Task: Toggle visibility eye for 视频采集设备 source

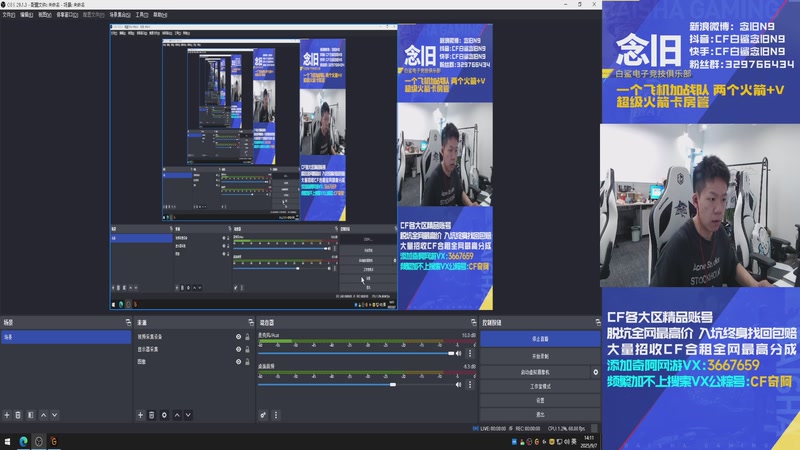Action: click(x=238, y=337)
